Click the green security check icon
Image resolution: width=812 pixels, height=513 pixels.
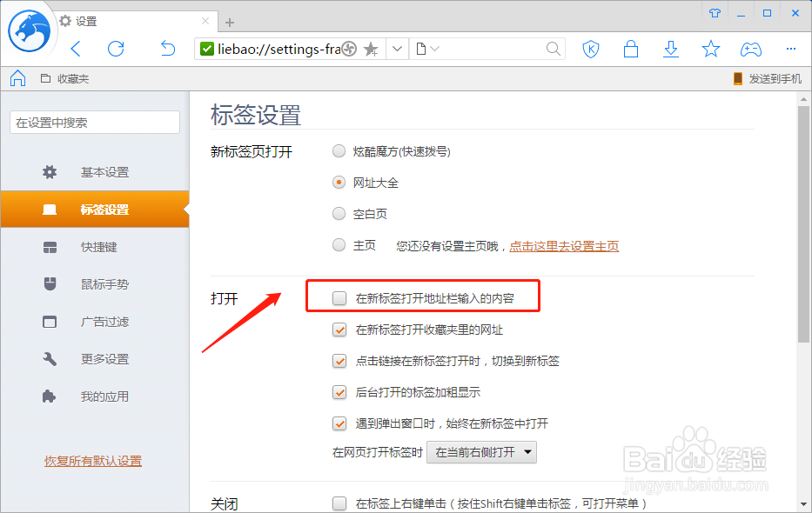point(206,50)
